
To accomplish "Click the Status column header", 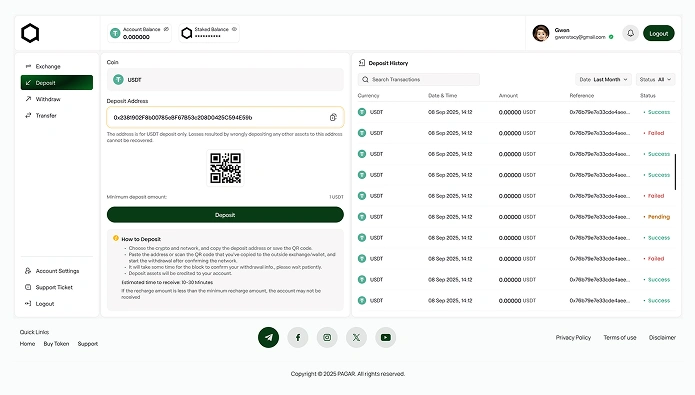I will pos(648,95).
